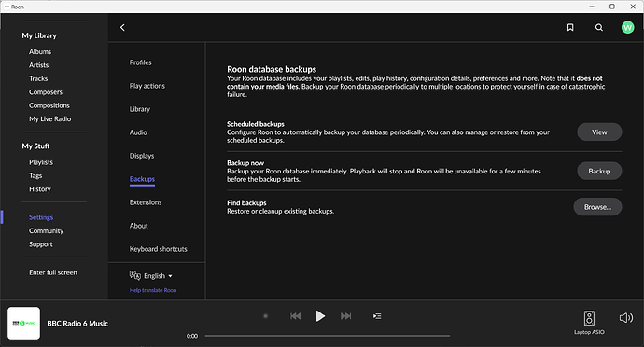The width and height of the screenshot is (644, 347).
Task: Open the search magnifier icon
Action: (599, 27)
